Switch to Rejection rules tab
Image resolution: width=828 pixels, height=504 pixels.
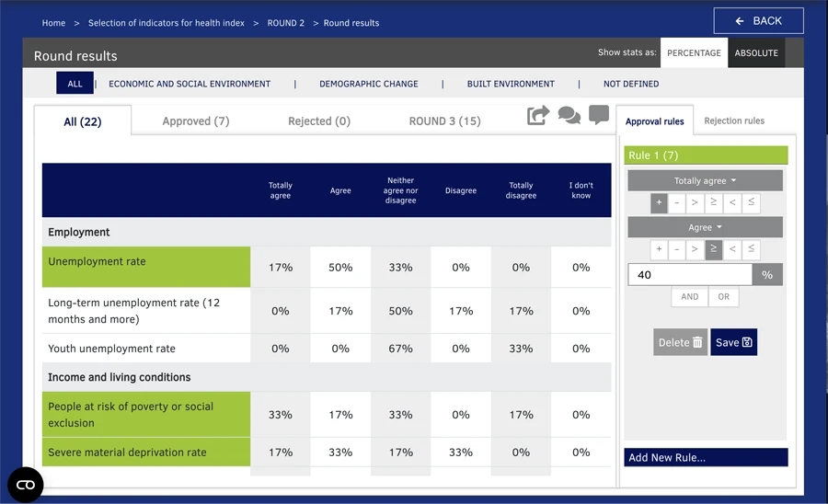coord(734,120)
